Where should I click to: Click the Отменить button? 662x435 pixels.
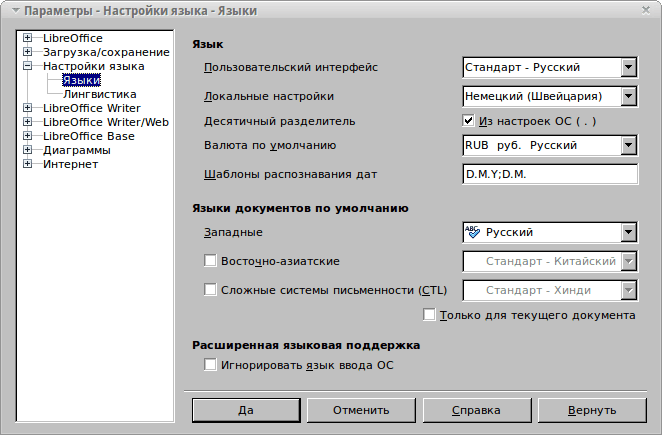361,410
